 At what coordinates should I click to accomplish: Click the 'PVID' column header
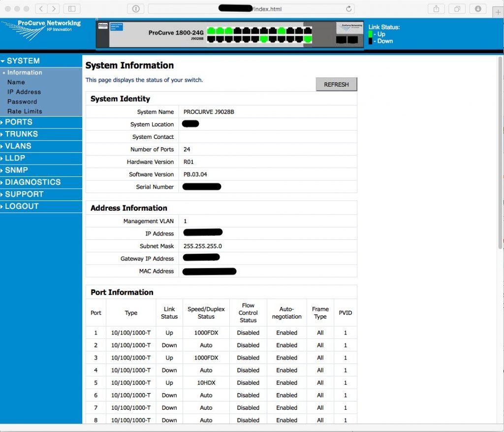point(346,313)
